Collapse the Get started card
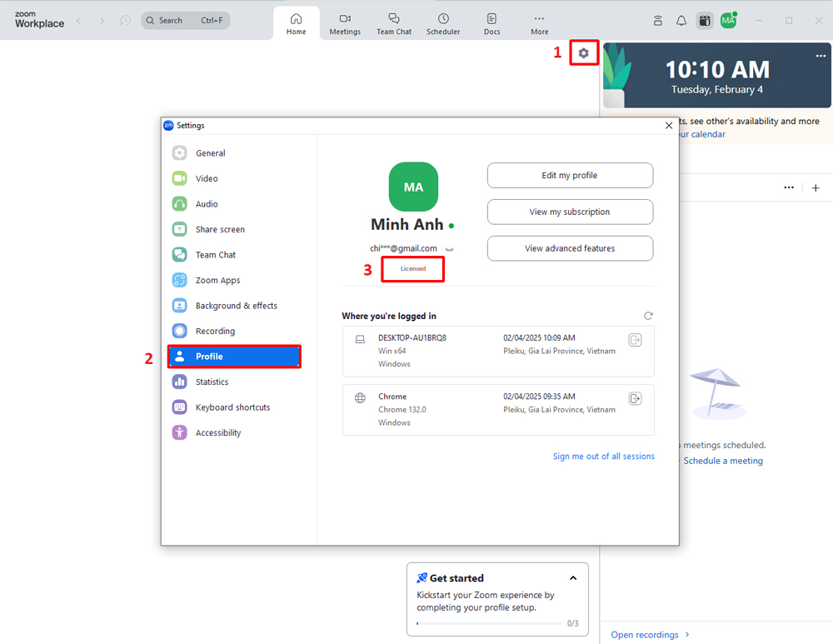The width and height of the screenshot is (833, 644). (573, 578)
